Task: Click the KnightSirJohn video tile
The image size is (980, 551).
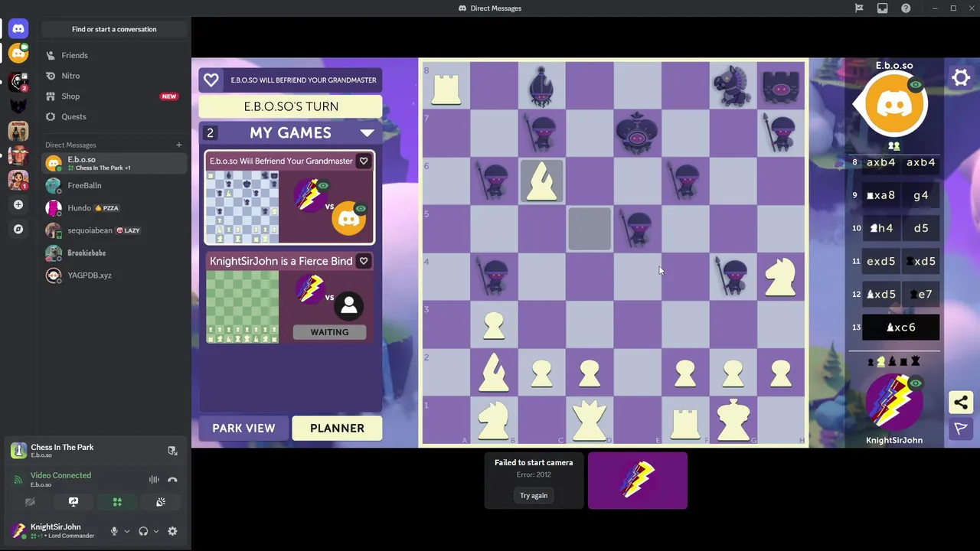Action: click(638, 481)
